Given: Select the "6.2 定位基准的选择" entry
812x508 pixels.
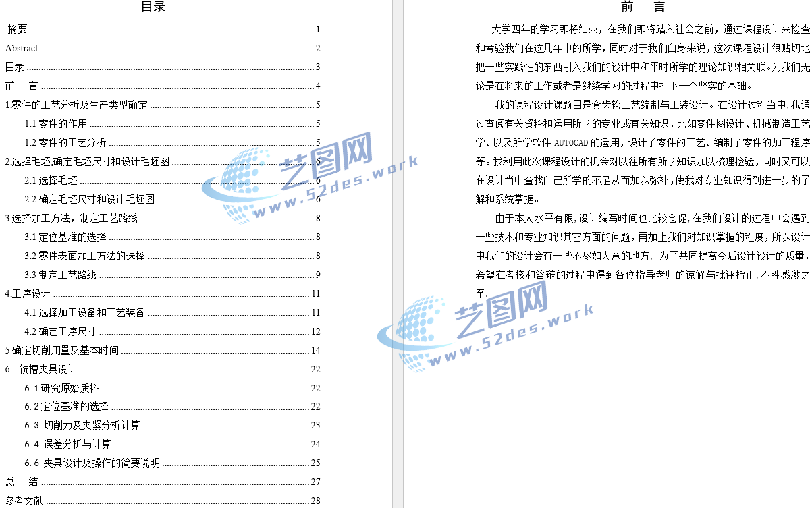Looking at the screenshot, I should tap(172, 407).
